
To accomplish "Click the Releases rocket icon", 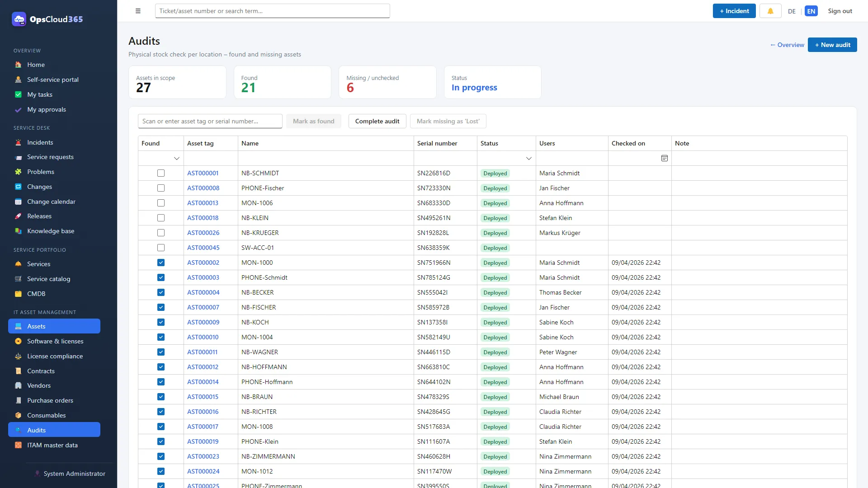I will [18, 216].
